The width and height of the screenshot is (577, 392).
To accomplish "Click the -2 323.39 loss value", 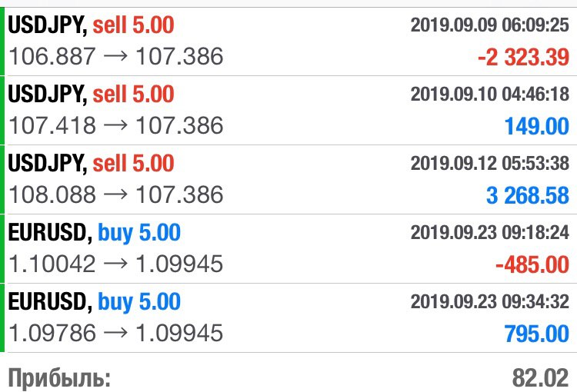I will 523,58.
